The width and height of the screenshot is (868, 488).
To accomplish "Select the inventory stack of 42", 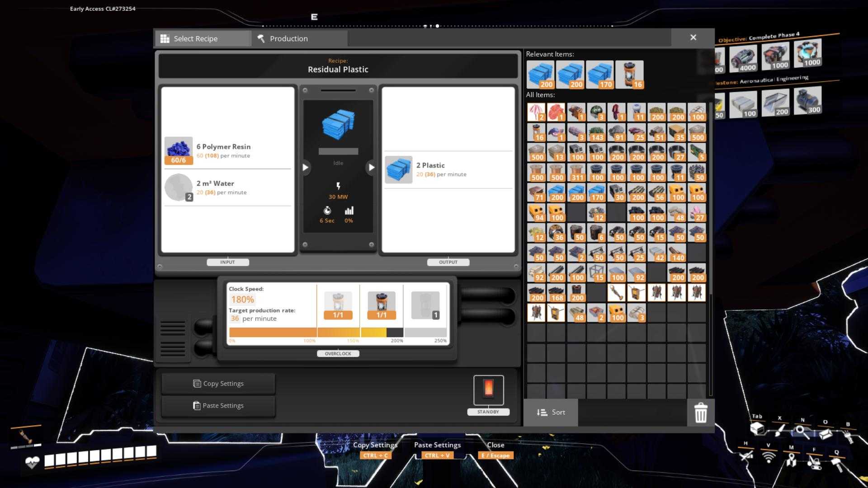I will point(656,253).
